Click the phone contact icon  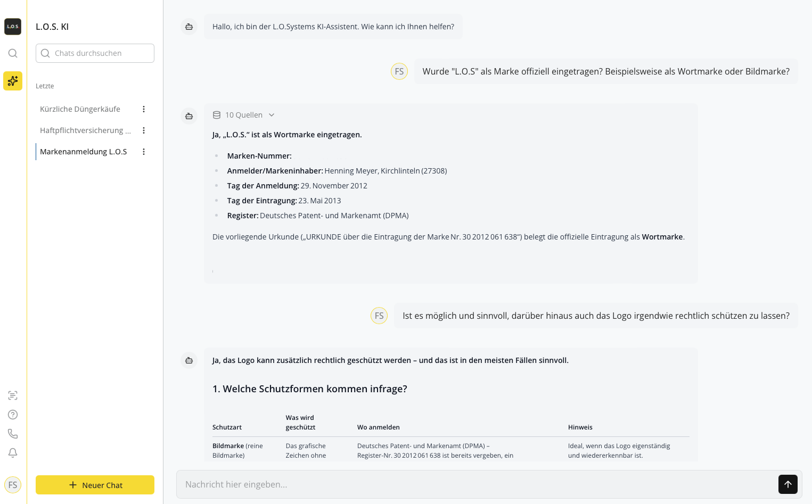click(x=13, y=434)
